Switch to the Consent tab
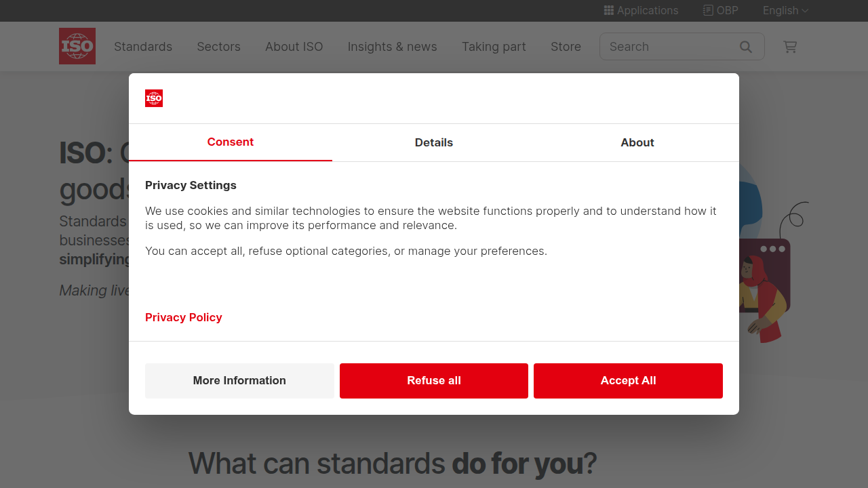 (x=231, y=142)
